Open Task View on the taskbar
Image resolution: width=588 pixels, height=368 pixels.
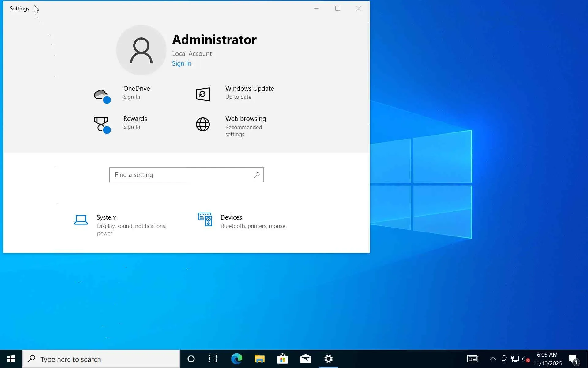click(x=213, y=359)
